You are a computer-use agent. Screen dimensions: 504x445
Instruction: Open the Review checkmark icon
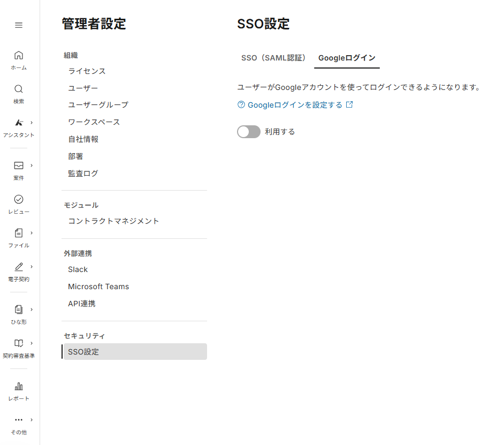(x=19, y=199)
